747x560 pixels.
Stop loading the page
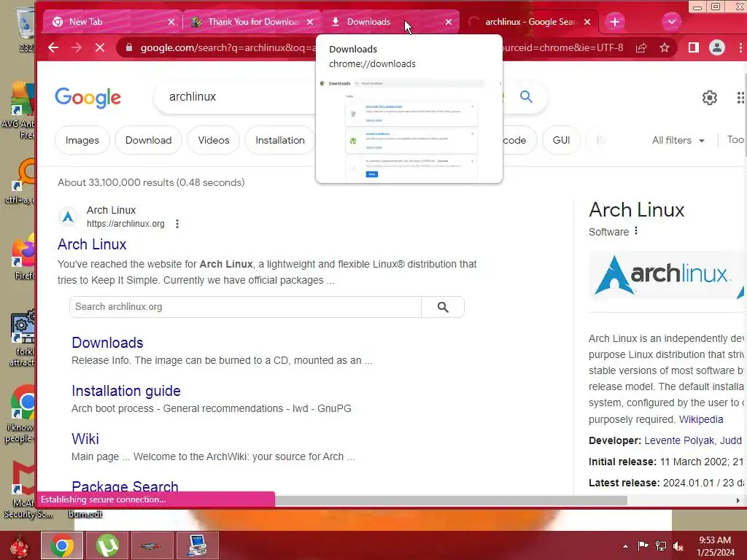click(x=99, y=47)
